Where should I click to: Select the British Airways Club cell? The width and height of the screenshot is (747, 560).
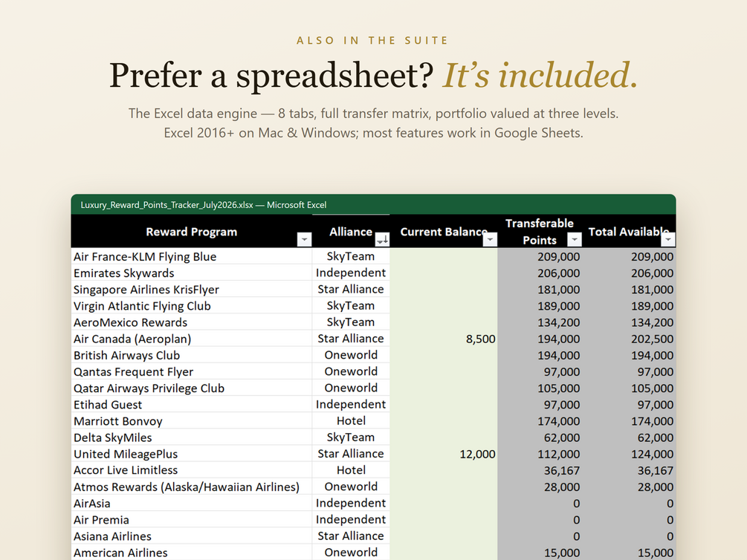pyautogui.click(x=192, y=355)
